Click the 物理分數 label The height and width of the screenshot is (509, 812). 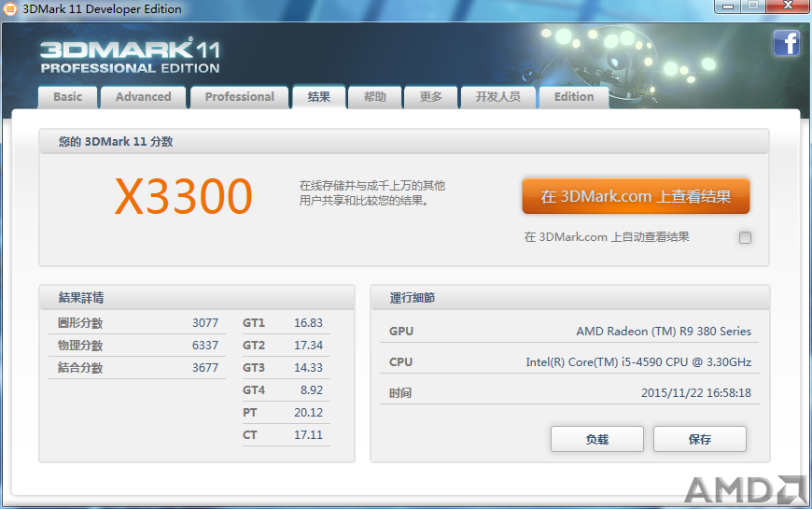pos(80,346)
